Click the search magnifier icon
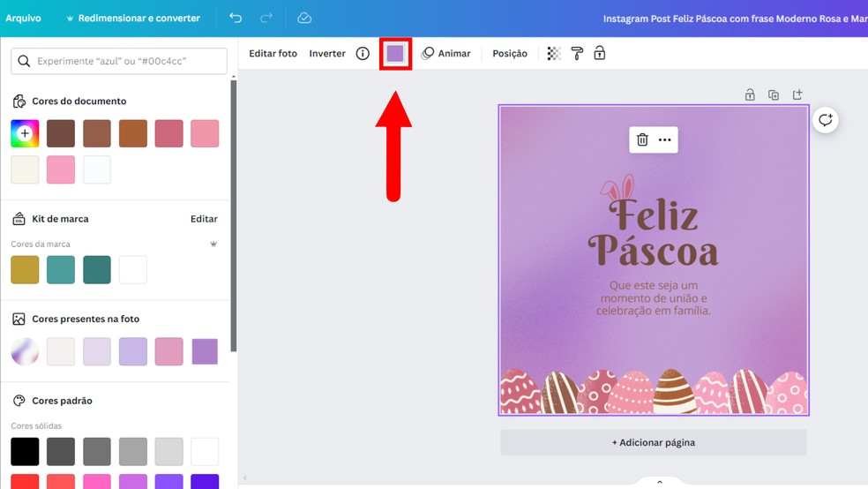The image size is (868, 489). coord(24,61)
